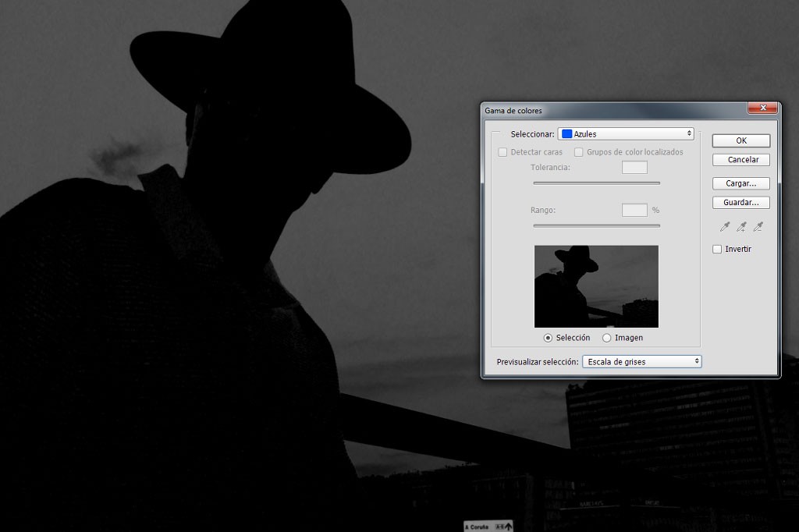The width and height of the screenshot is (799, 532).
Task: Toggle Grupos de color localizados checkbox
Action: 578,152
